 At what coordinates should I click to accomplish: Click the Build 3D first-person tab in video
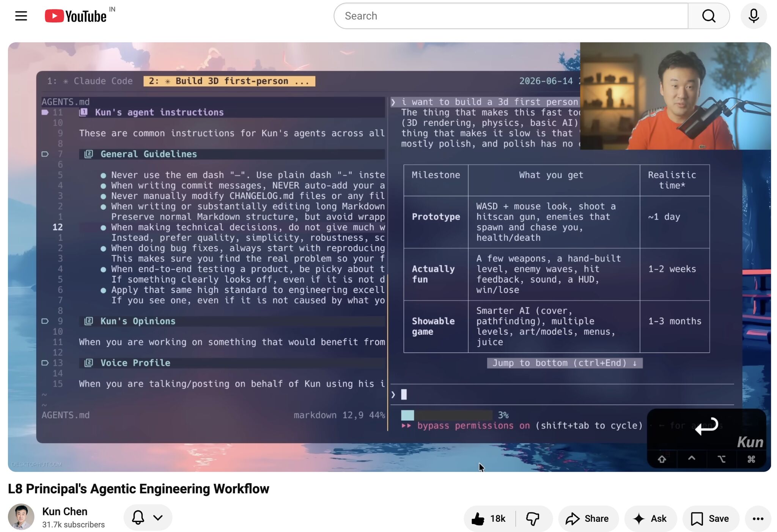(229, 81)
